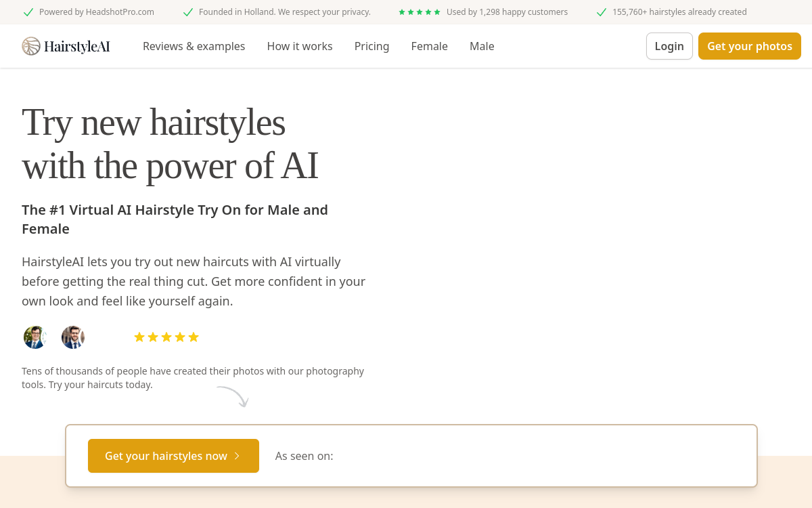Click the green stars near "1,298 happy customers"

click(x=419, y=12)
